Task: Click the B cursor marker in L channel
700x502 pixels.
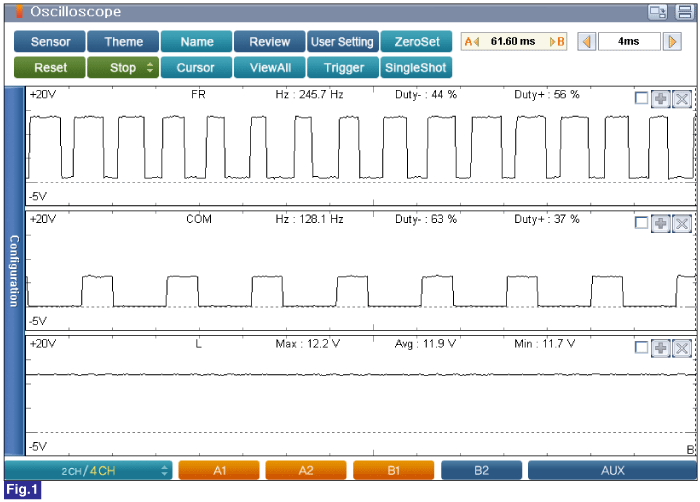Action: (690, 449)
